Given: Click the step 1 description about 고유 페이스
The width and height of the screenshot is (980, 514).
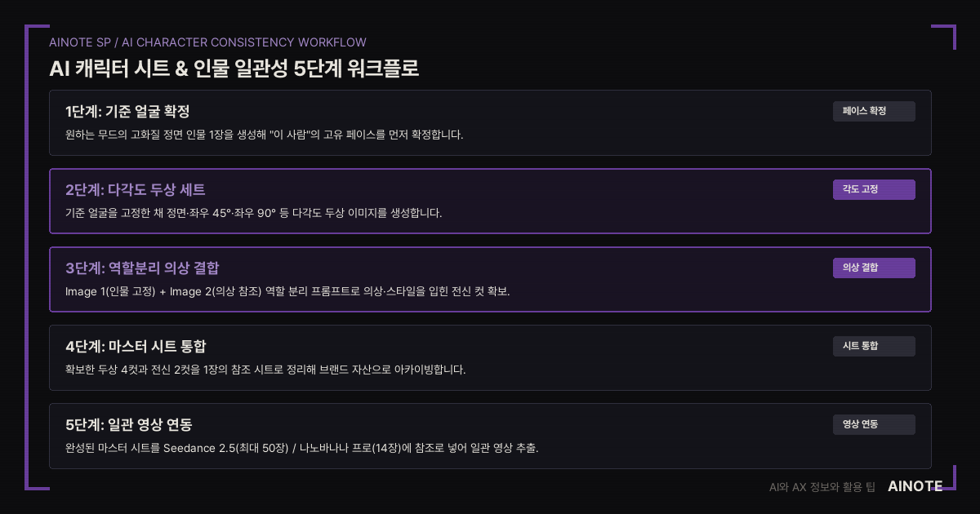Looking at the screenshot, I should (264, 135).
